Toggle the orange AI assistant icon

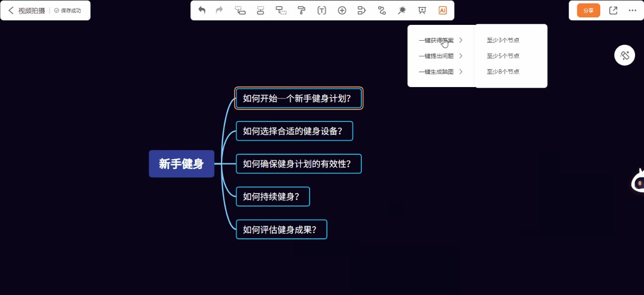tap(443, 10)
